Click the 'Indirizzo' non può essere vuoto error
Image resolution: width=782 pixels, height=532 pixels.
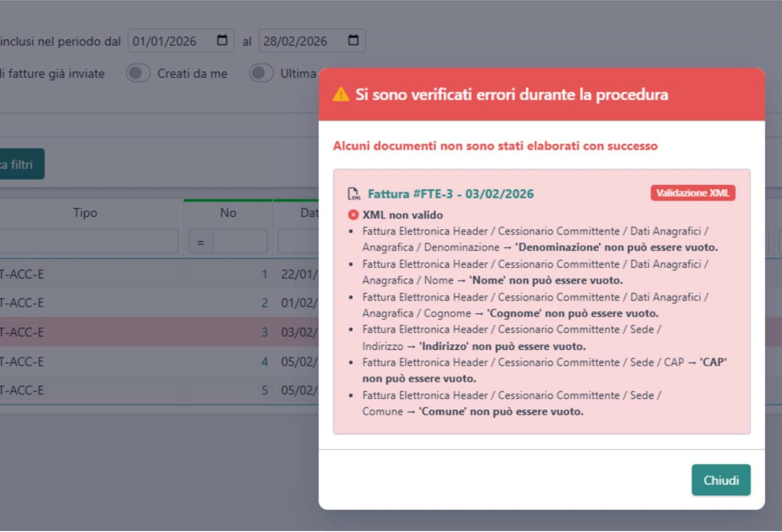[512, 338]
